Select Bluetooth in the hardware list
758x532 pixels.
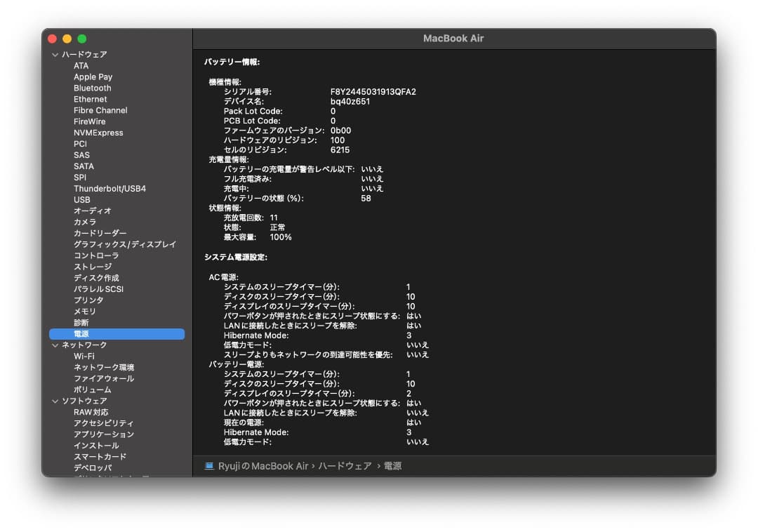click(x=92, y=88)
